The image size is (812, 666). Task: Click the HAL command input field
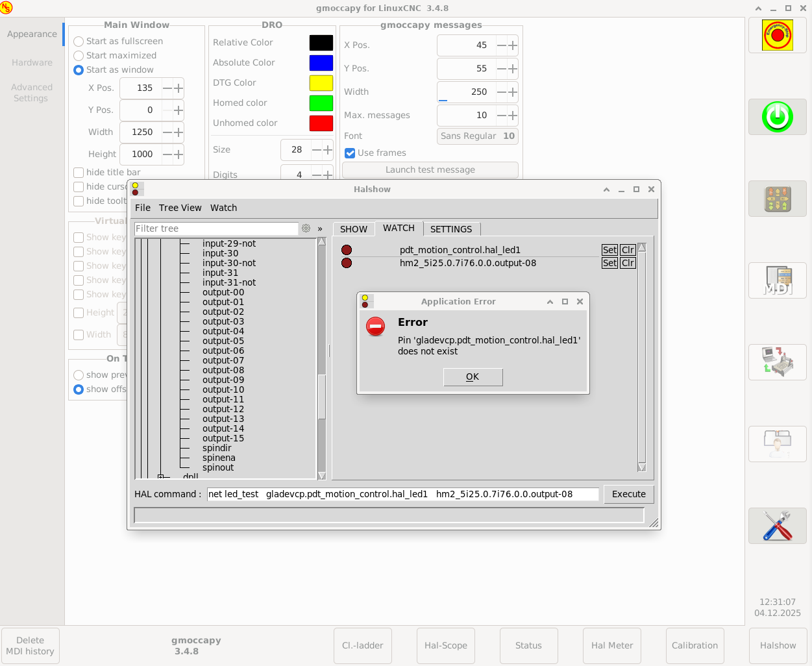402,494
